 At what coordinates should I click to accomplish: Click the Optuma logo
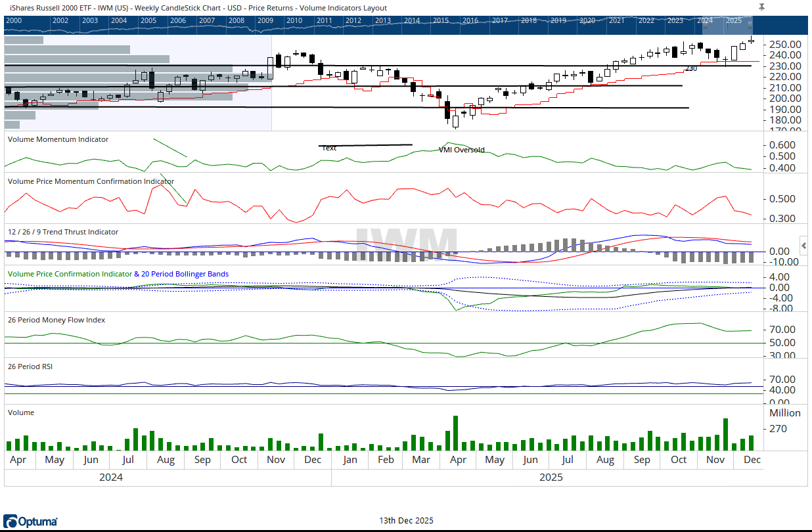(x=31, y=521)
